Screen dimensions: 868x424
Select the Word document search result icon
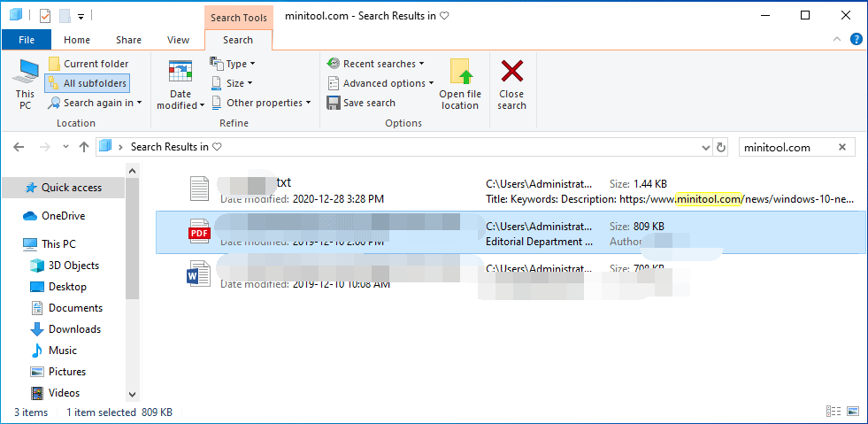pyautogui.click(x=199, y=274)
